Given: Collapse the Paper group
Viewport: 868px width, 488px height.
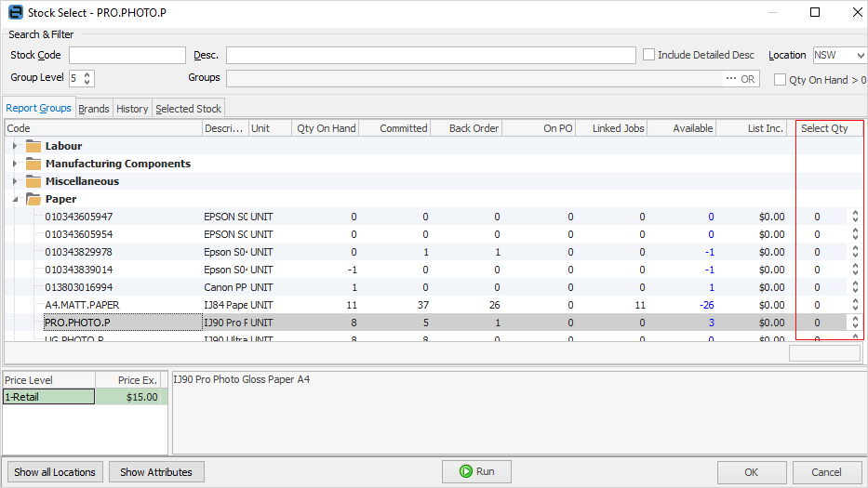Looking at the screenshot, I should coord(15,199).
